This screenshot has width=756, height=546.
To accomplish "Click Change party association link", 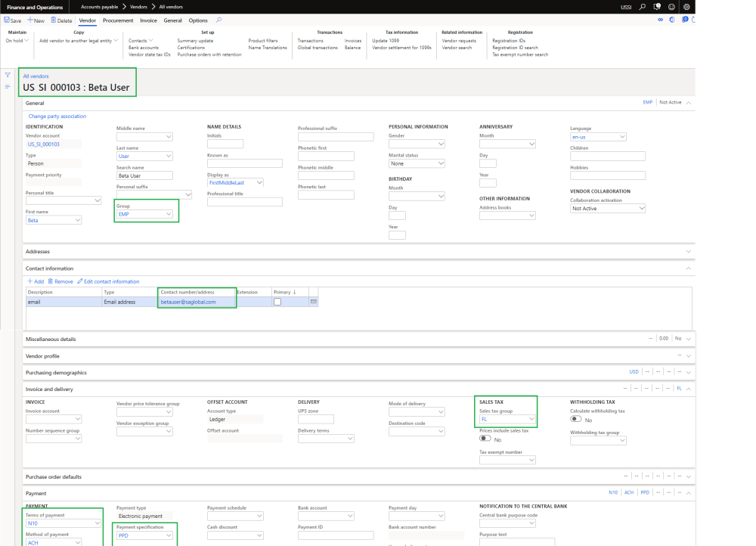I will click(x=57, y=116).
